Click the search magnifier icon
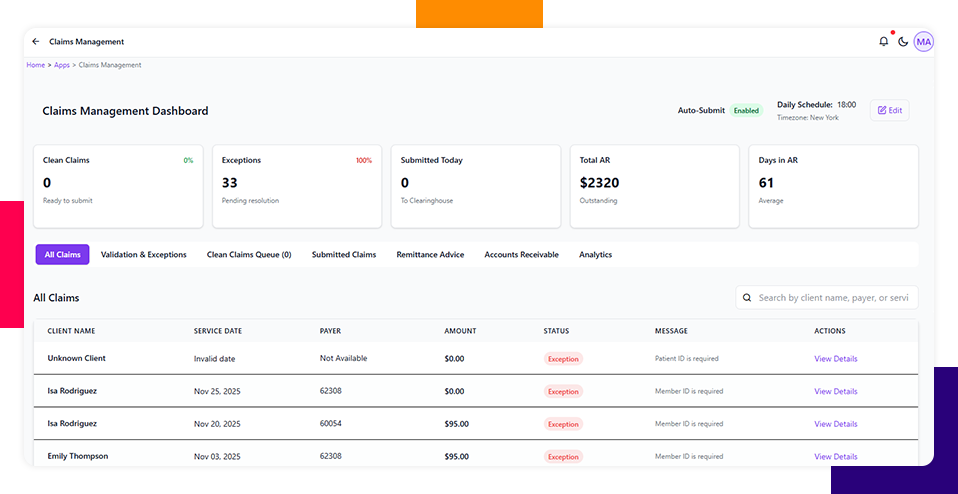The height and width of the screenshot is (494, 958). 747,298
